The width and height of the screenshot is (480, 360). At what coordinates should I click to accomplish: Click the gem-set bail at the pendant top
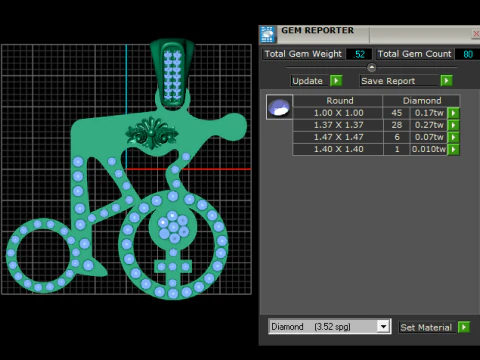point(172,72)
